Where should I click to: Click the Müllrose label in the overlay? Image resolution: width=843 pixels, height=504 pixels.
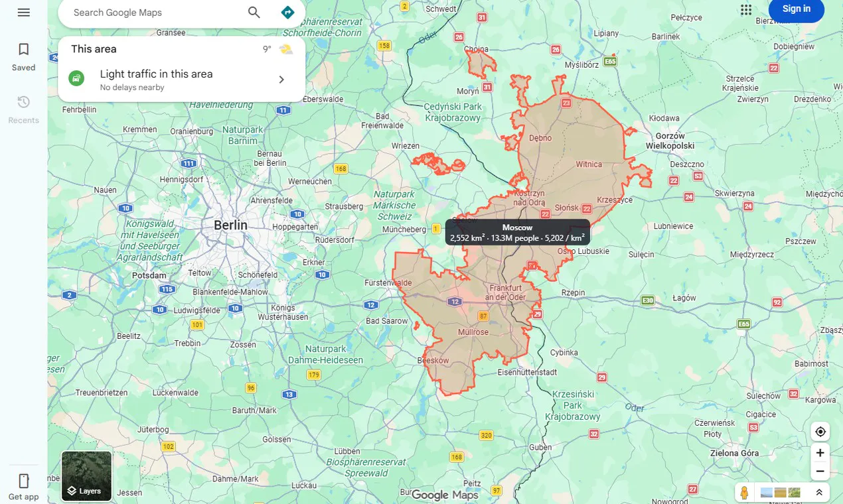pyautogui.click(x=473, y=332)
